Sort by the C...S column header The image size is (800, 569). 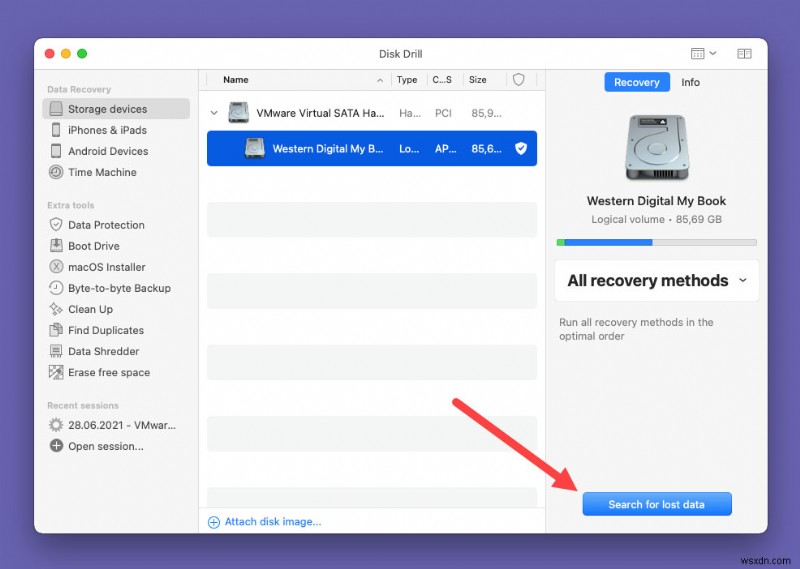click(442, 80)
